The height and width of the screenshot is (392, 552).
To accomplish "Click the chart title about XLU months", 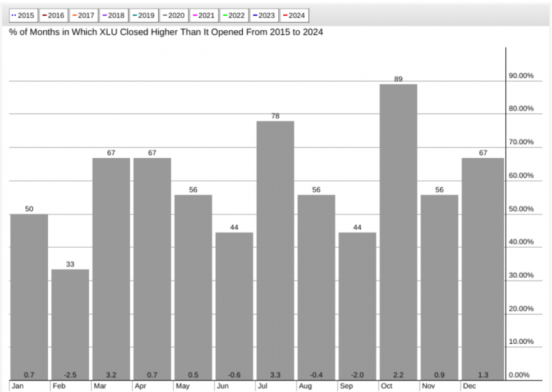I will point(166,32).
